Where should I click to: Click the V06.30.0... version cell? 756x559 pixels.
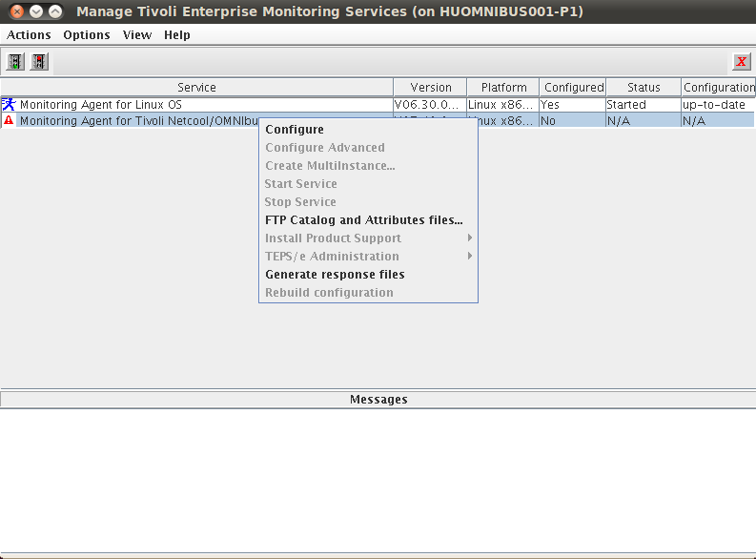point(430,105)
